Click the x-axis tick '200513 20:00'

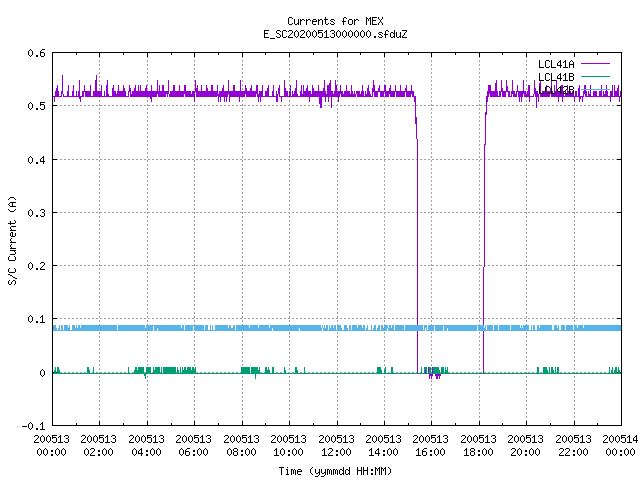(x=525, y=446)
